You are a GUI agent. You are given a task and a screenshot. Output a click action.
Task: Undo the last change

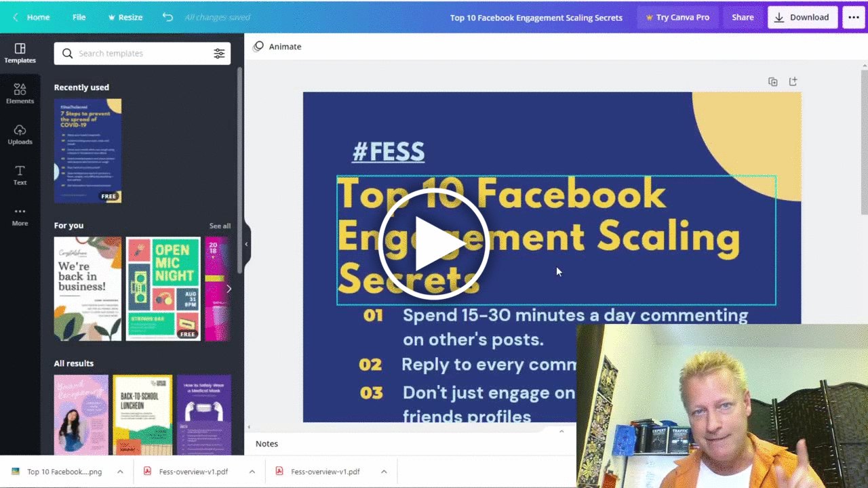click(167, 17)
